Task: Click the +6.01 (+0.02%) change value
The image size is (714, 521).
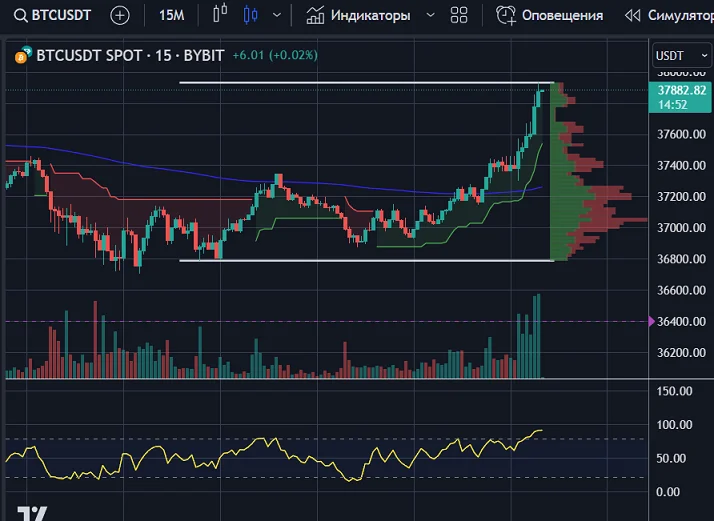Action: pos(275,55)
